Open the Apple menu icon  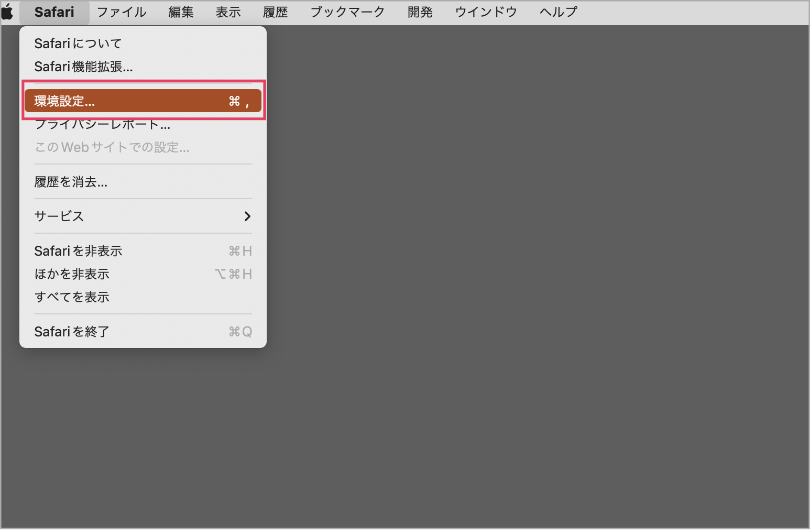tap(7, 11)
